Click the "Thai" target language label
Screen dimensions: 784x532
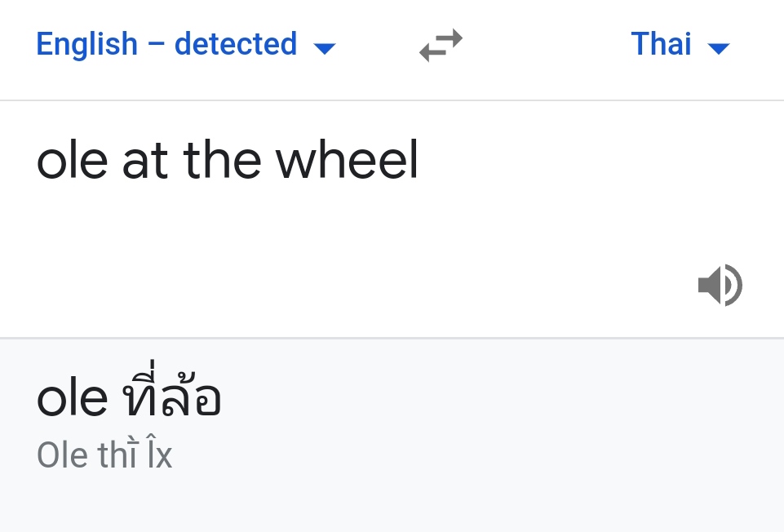(661, 44)
